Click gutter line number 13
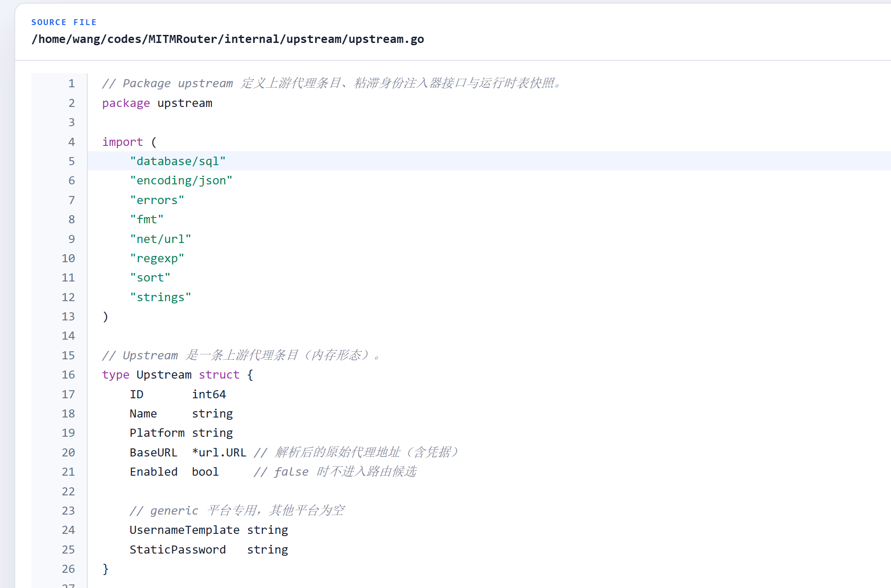891x588 pixels. click(x=69, y=316)
